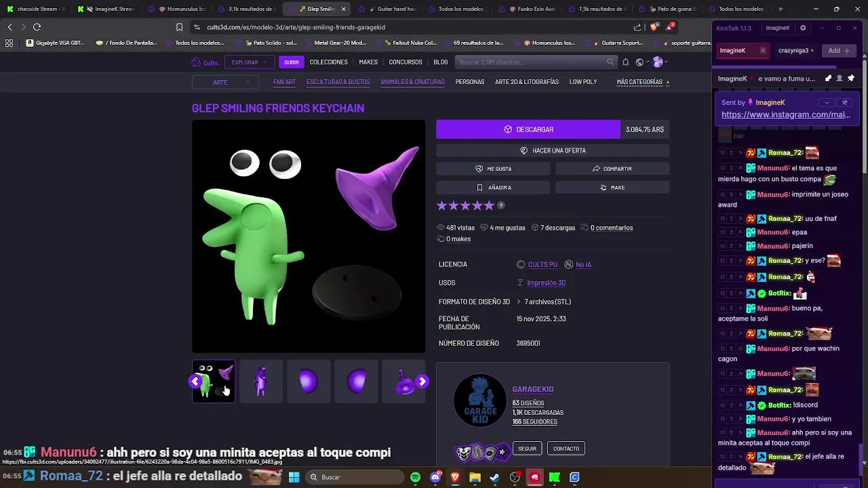Select the first Glep thumbnail
868x488 pixels.
tap(214, 382)
